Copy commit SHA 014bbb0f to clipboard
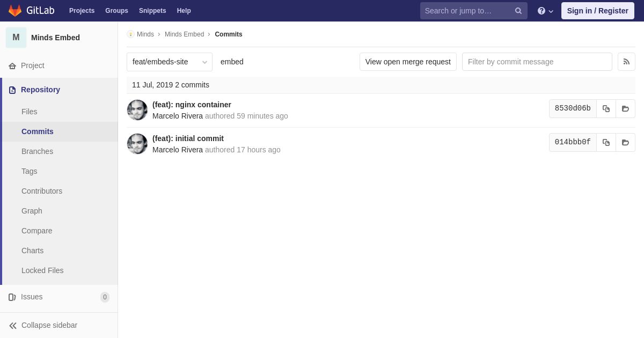This screenshot has width=644, height=338. (x=606, y=142)
